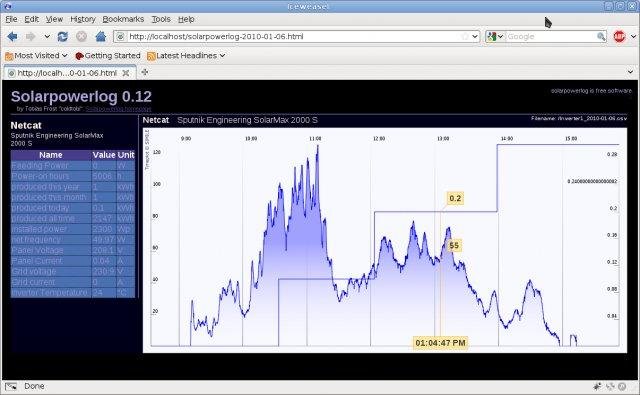Open the dropdown beside the Adblock icon
Viewport: 640px width, 395px height.
(x=633, y=36)
